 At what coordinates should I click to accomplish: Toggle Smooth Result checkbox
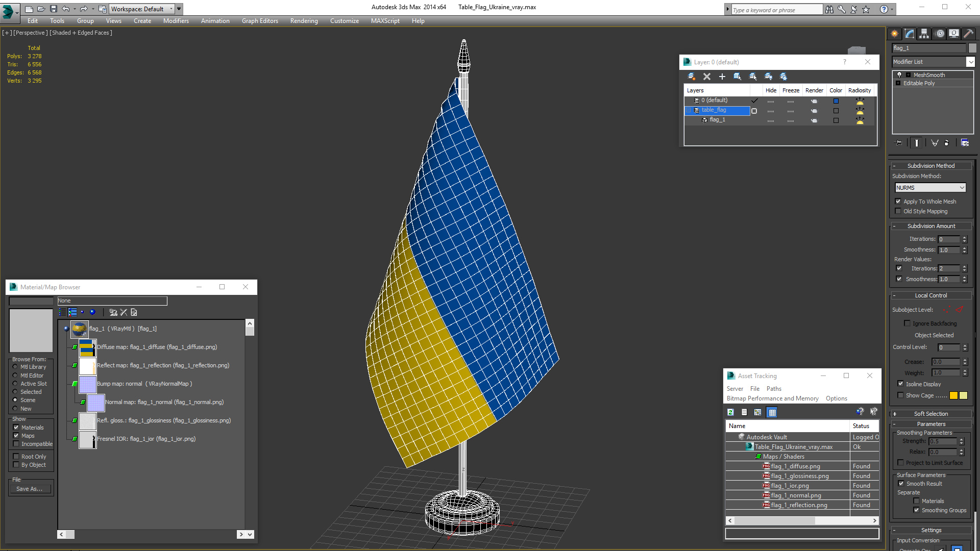pos(901,484)
